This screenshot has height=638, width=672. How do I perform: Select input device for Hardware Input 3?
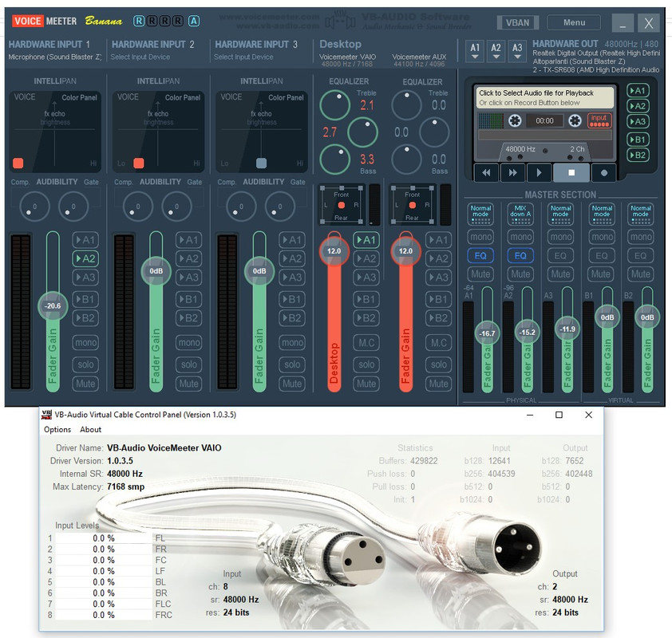[243, 57]
